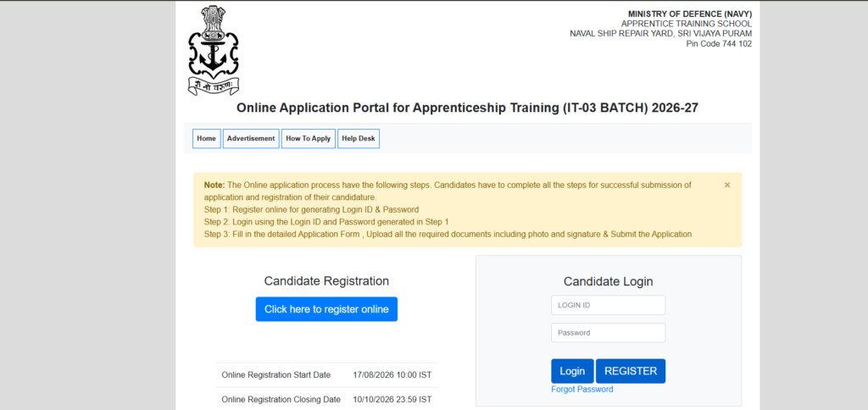The image size is (868, 410).
Task: Open the Help Desk page
Action: click(x=359, y=138)
